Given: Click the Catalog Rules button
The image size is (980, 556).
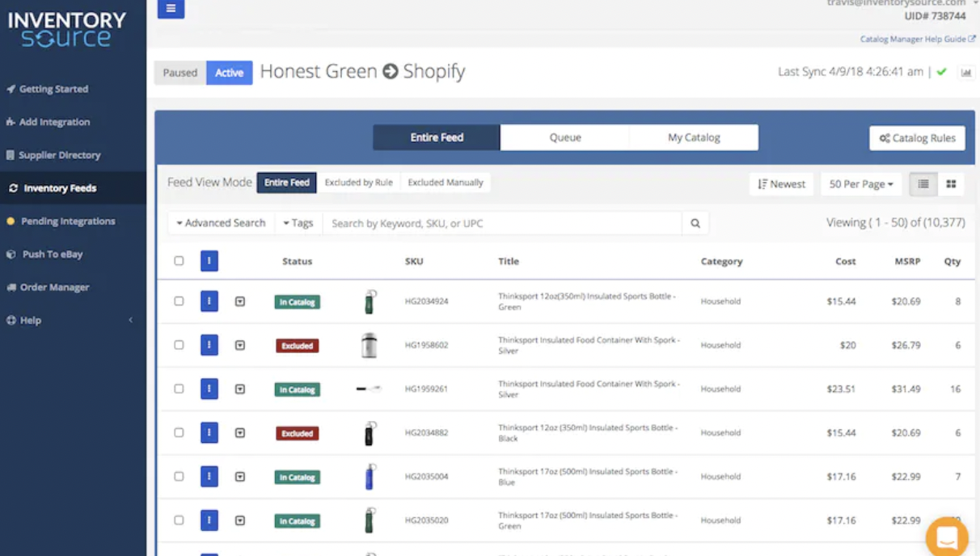Looking at the screenshot, I should pos(917,138).
